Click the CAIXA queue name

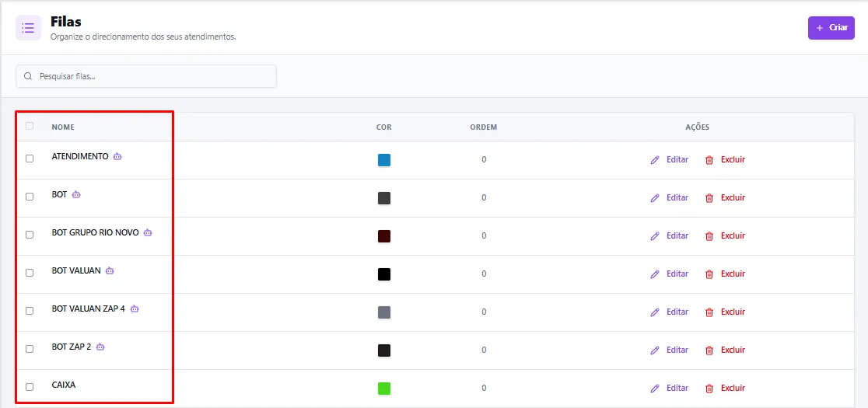pyautogui.click(x=64, y=385)
